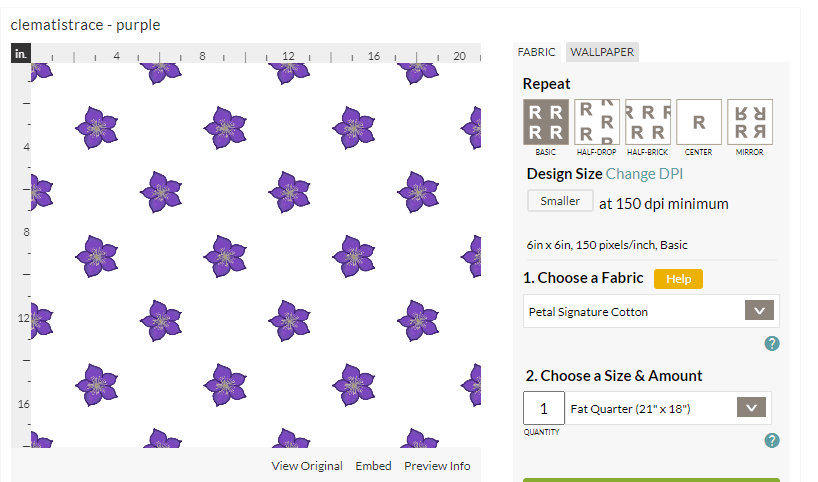Select the Center repeat icon
This screenshot has height=482, width=818.
point(699,122)
